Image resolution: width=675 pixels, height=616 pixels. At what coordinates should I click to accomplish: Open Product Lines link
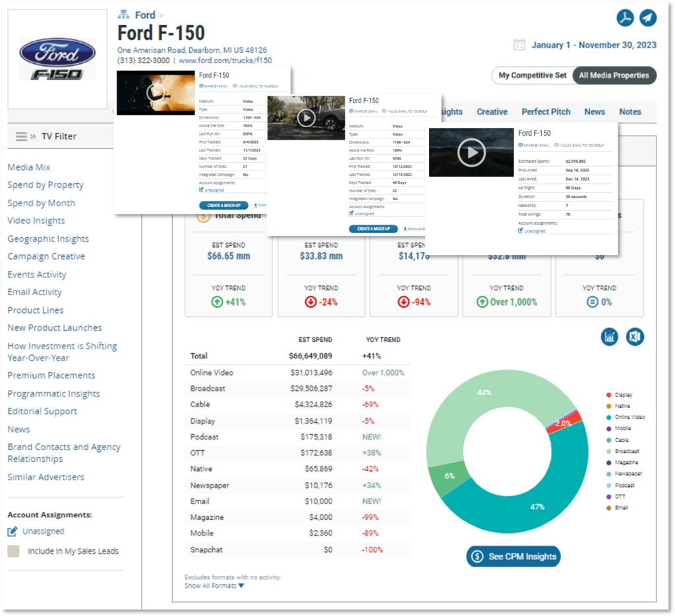pos(36,310)
